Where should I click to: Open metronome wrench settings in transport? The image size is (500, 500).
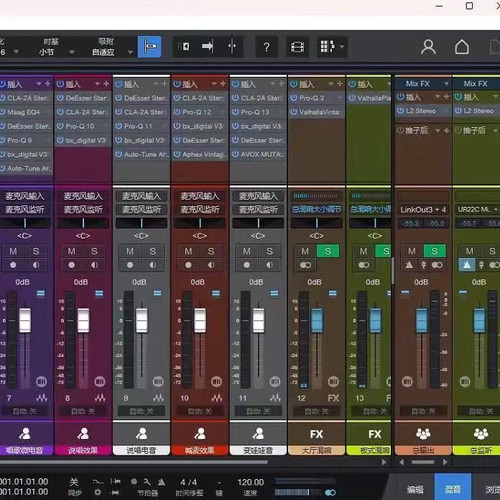(147, 482)
